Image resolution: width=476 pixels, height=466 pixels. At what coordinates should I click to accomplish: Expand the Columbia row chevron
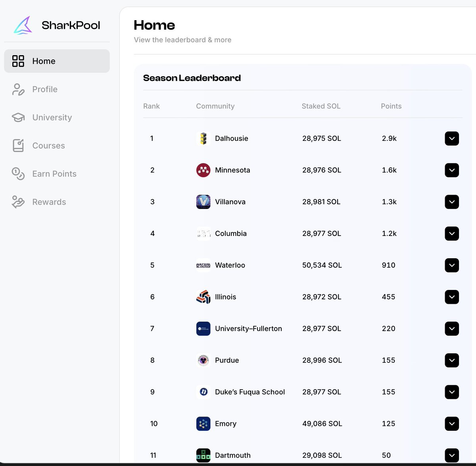click(452, 234)
